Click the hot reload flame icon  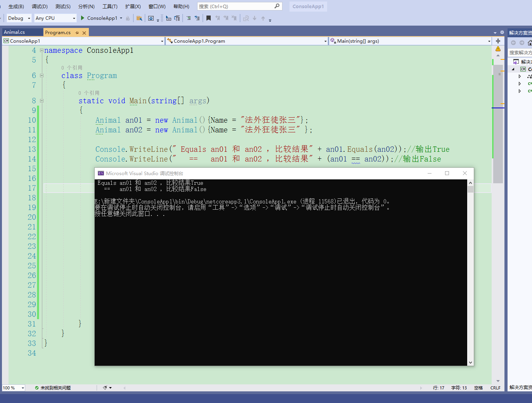128,18
